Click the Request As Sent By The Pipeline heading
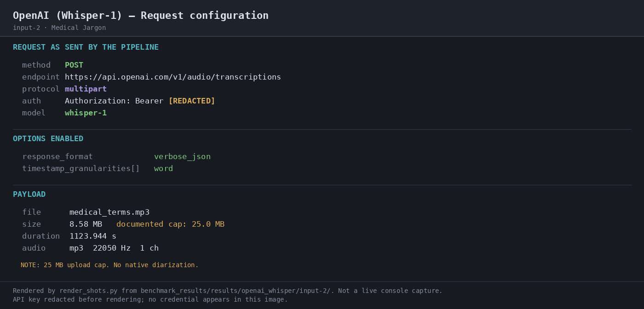644x309 pixels. [86, 47]
